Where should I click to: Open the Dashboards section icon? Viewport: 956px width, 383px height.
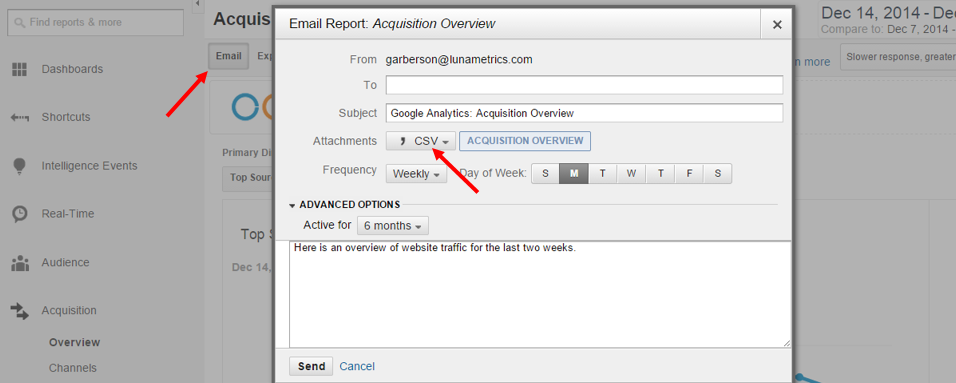20,69
